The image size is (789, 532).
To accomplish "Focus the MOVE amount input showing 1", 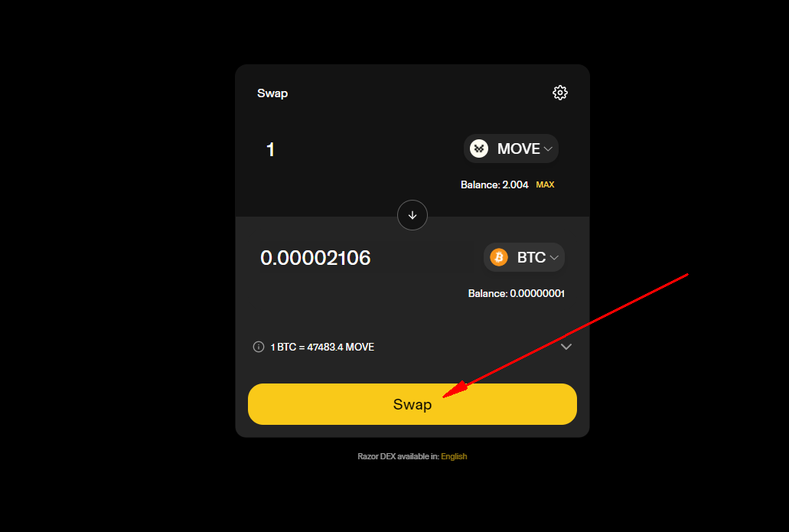I will point(352,149).
